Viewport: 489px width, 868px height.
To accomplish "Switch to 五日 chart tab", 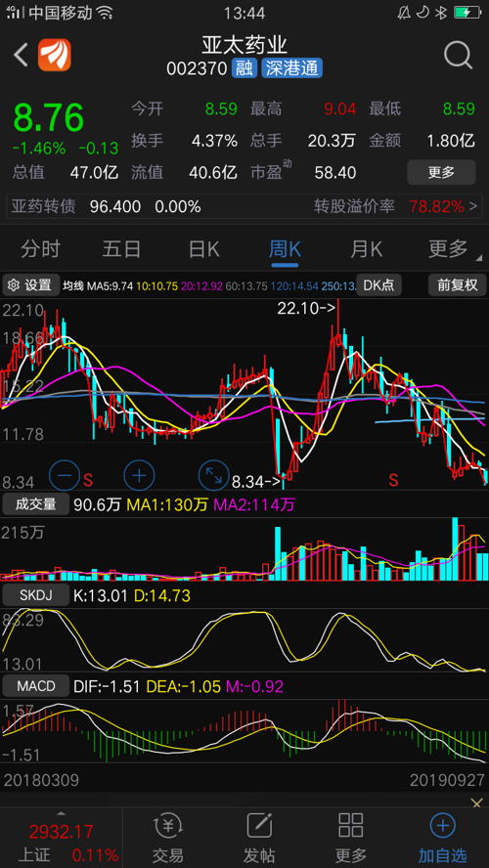I will (122, 249).
